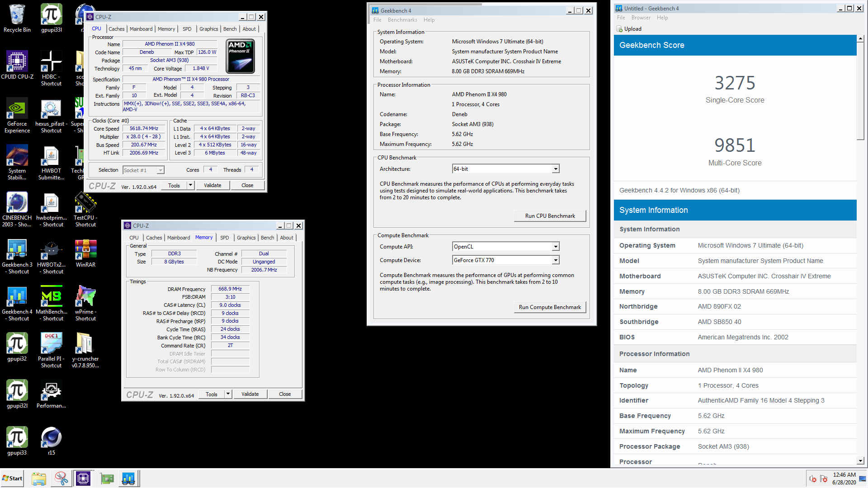Open HWBOTx2 Shortcut desktop icon
Viewport: 868px width, 488px height.
point(52,257)
